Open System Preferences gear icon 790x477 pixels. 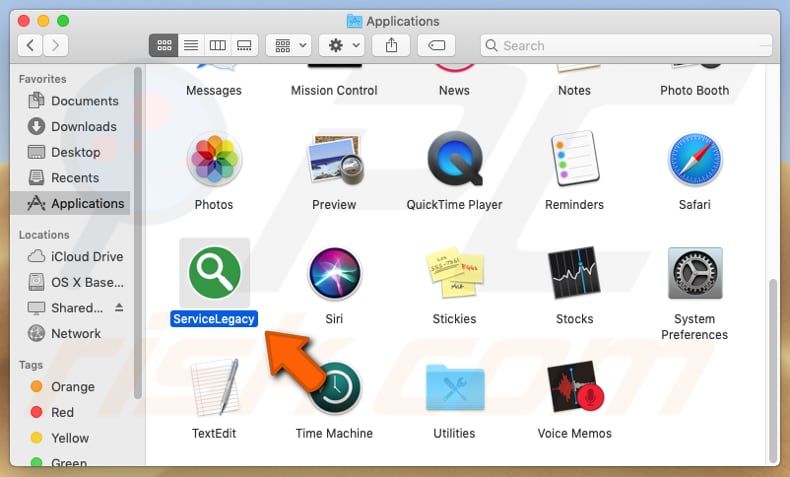695,272
